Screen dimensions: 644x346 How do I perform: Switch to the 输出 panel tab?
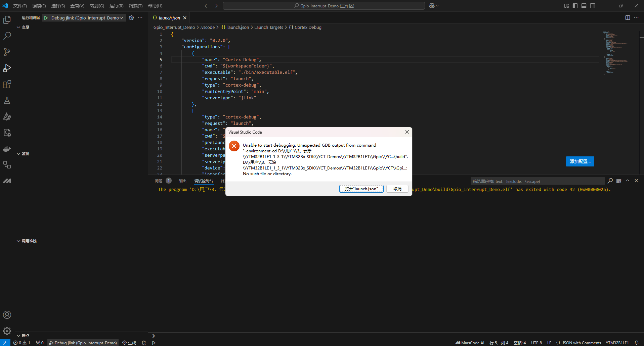click(x=182, y=181)
